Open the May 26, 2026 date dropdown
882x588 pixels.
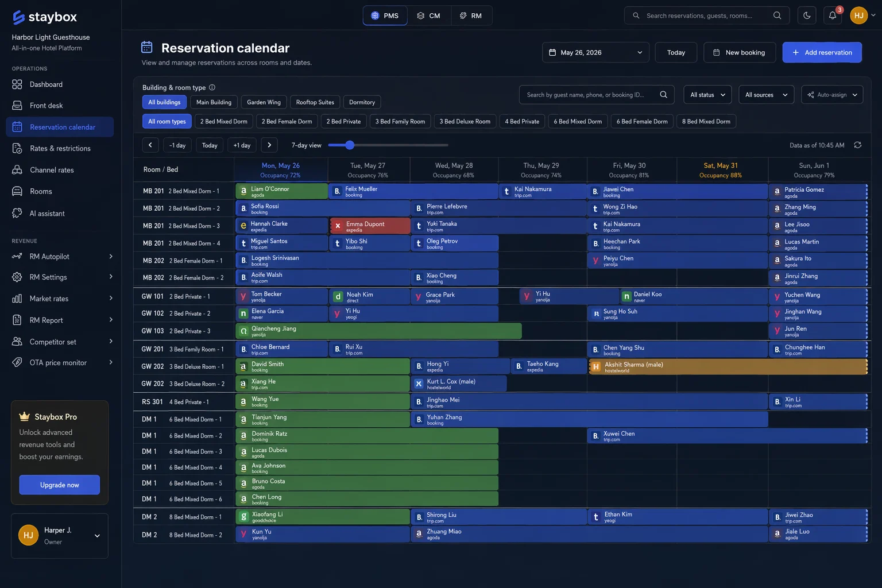[x=595, y=52]
